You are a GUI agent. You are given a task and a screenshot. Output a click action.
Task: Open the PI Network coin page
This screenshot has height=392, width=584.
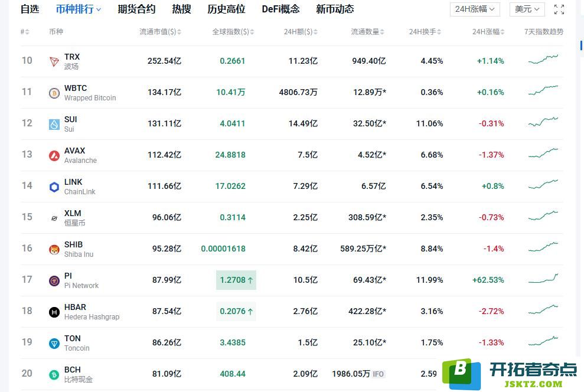click(81, 280)
